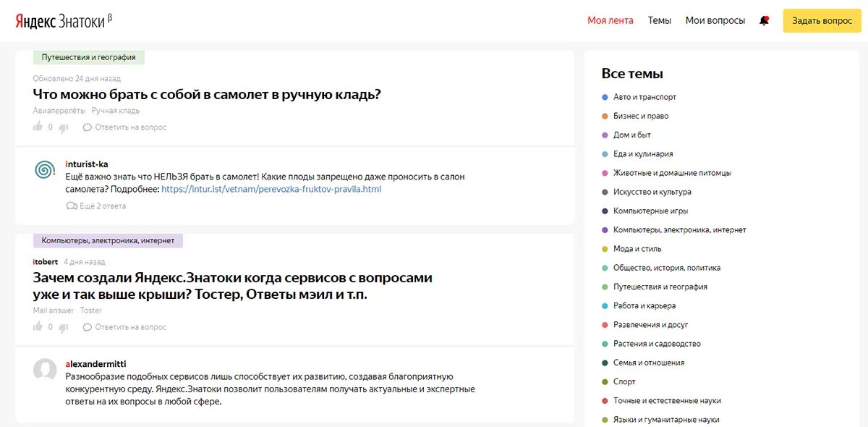Choose the Авто и транспорт topic

(x=645, y=97)
